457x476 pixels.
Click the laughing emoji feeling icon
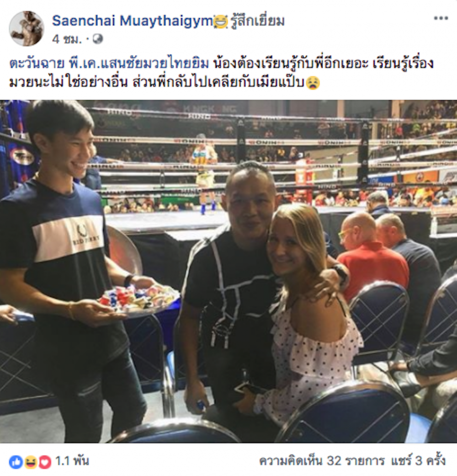221,21
